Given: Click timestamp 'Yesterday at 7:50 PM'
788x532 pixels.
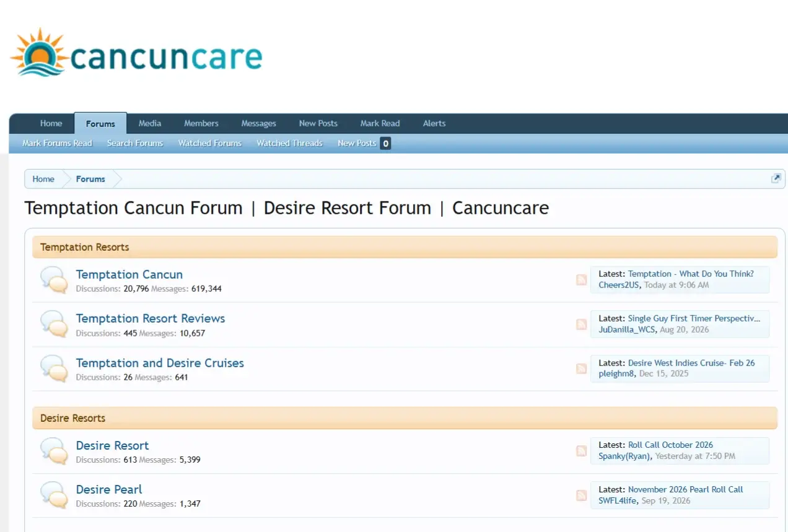Looking at the screenshot, I should [x=695, y=456].
